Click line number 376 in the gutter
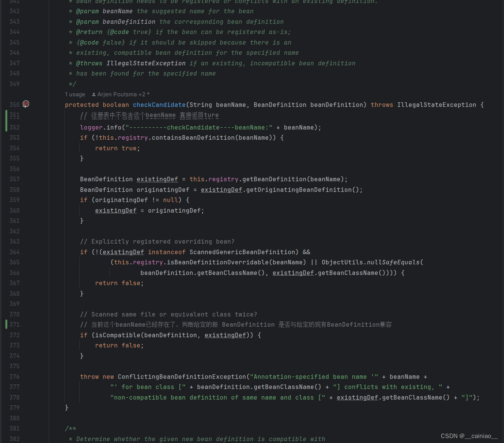Screen dimensions: 504x443 click(14, 377)
